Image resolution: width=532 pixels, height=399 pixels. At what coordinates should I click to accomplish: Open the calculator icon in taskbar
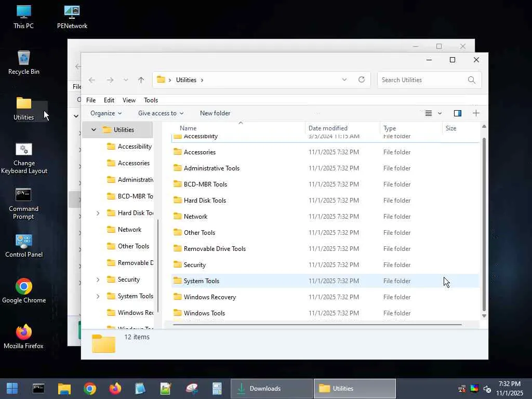[217, 389]
